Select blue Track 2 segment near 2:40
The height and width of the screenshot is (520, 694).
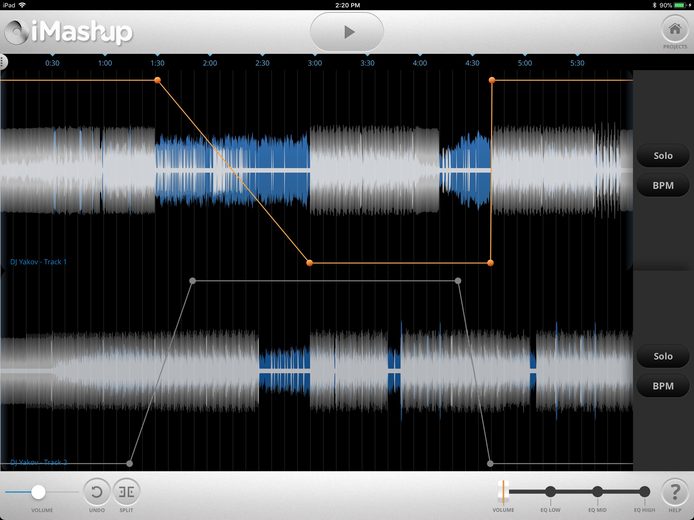pos(284,371)
